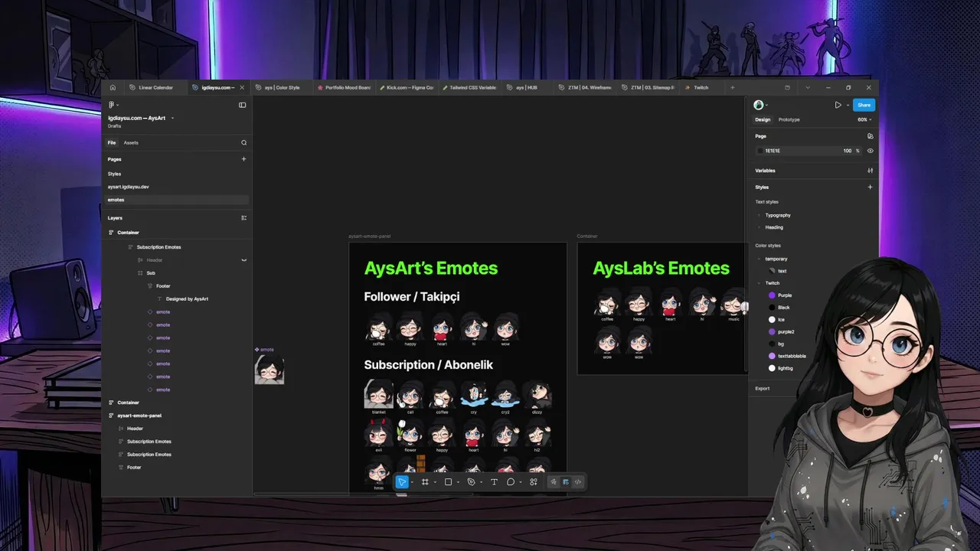Expand the Typography text style group
This screenshot has width=980, height=551.
[759, 215]
